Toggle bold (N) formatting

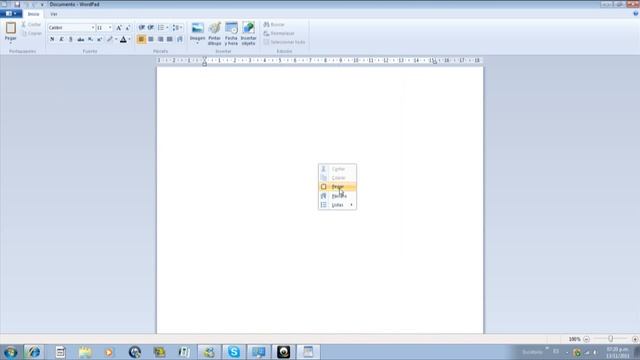pos(52,39)
